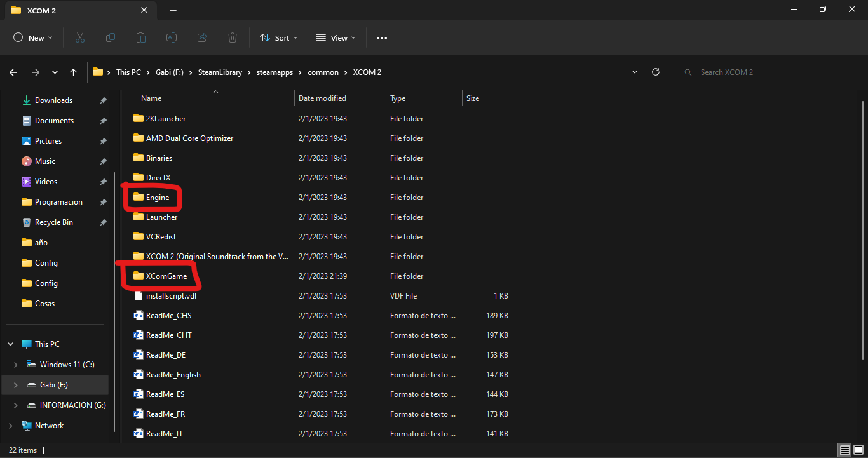Expand the Windows 11 (C:) drive node

tap(16, 365)
